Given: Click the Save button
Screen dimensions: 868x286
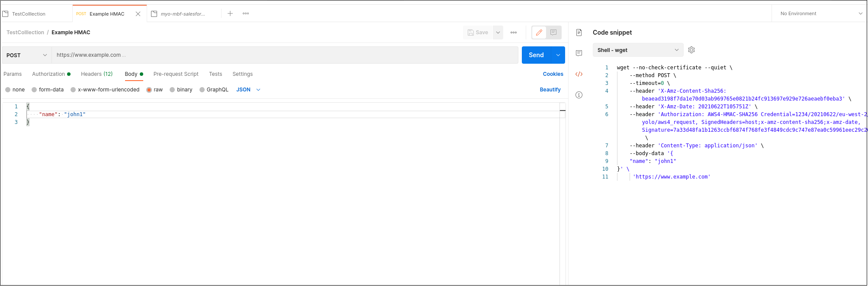Looking at the screenshot, I should point(478,32).
